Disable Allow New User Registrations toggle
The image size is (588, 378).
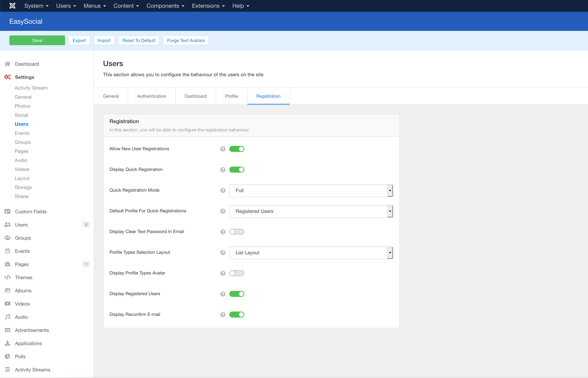point(237,149)
